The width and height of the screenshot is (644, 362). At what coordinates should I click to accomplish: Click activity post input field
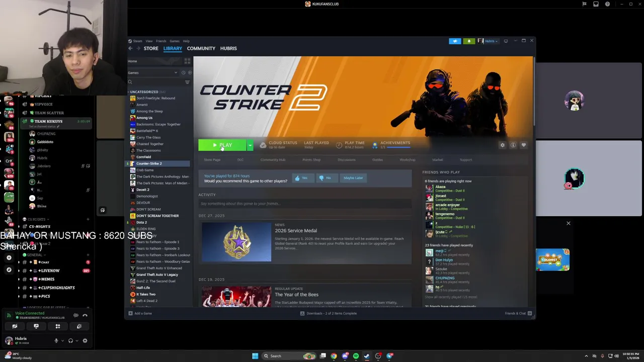point(305,204)
